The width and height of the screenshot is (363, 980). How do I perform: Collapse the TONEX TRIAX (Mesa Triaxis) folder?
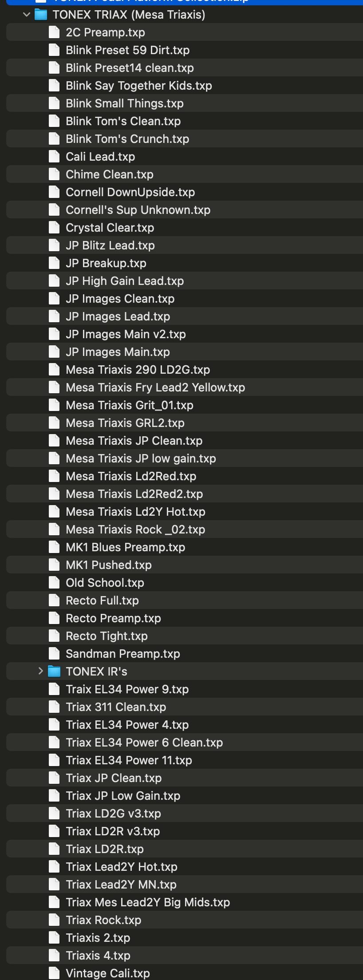click(27, 15)
